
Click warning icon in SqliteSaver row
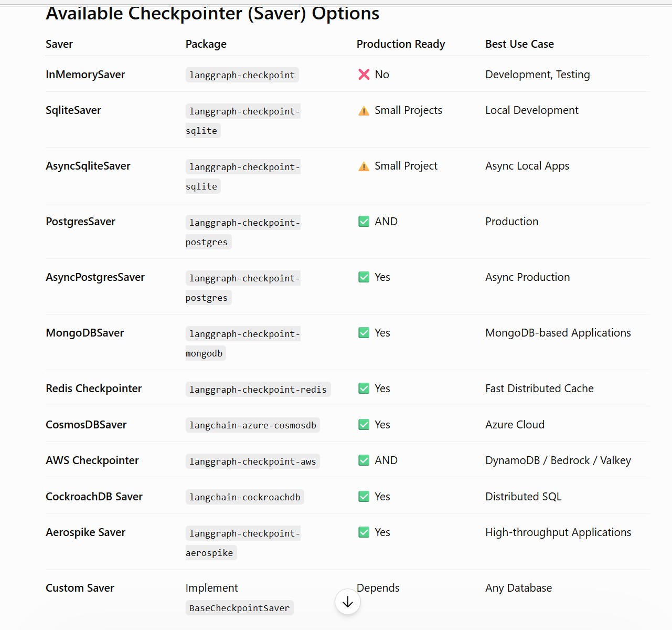[364, 111]
